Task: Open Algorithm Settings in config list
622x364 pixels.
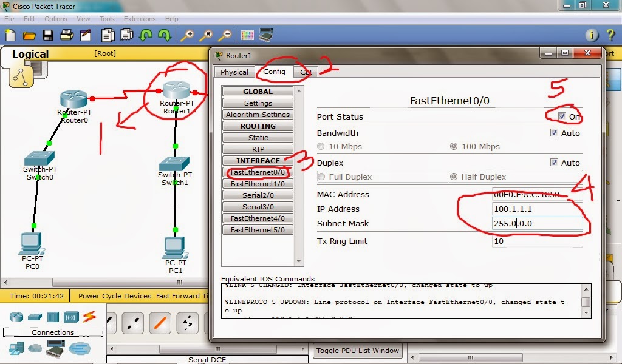Action: (x=258, y=115)
